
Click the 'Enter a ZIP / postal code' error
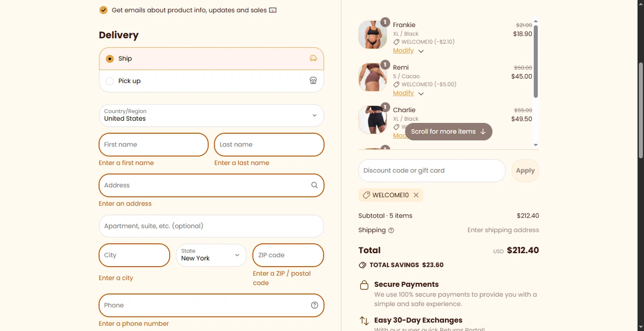tap(282, 278)
